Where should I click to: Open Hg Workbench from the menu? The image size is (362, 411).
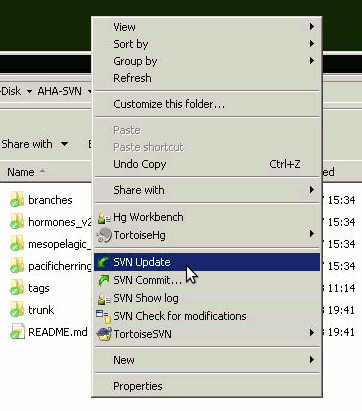click(x=207, y=217)
